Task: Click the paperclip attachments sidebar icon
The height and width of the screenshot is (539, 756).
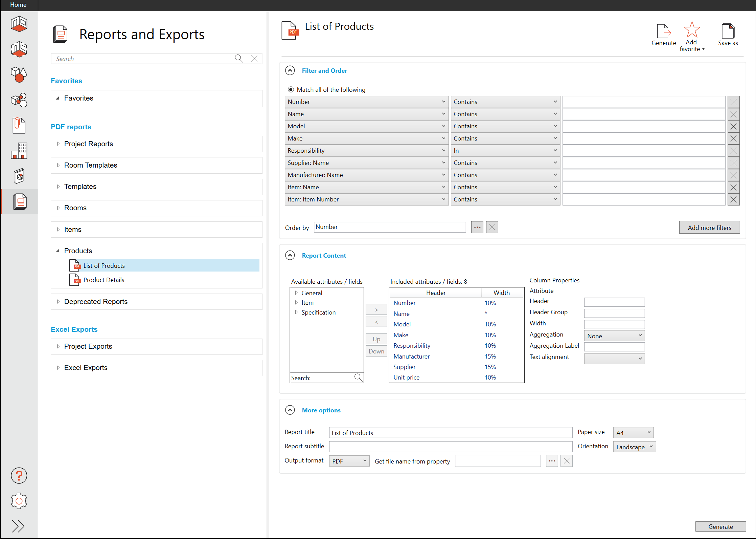Action: 19,126
